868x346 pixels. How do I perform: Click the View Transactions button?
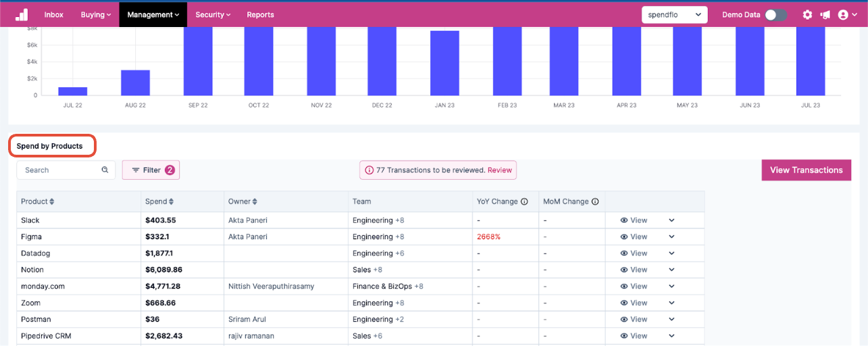tap(807, 170)
